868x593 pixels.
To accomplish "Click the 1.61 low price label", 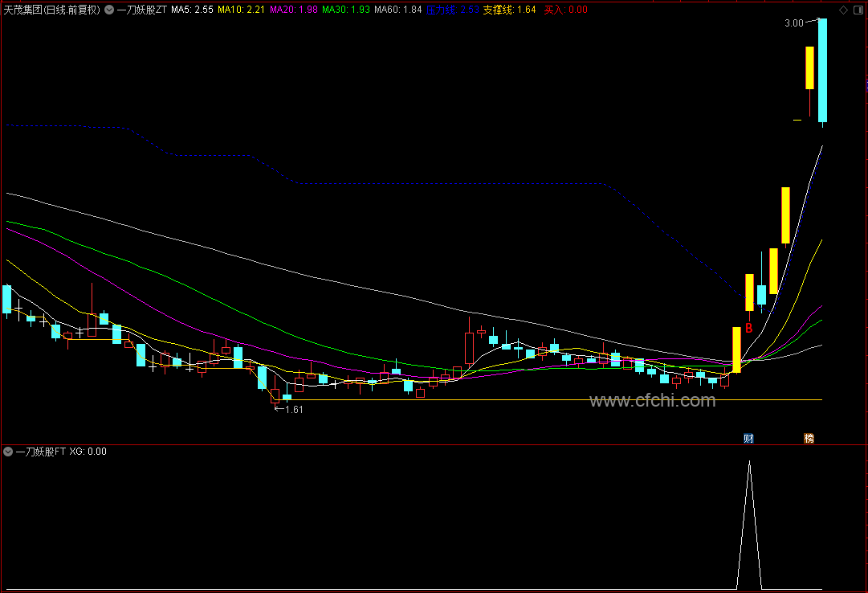I will (294, 410).
